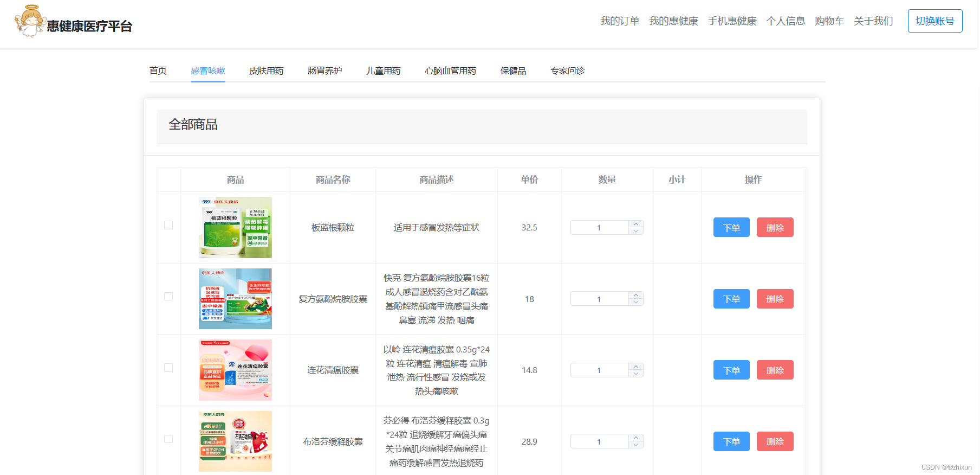The width and height of the screenshot is (980, 475).
Task: Click the price 14.8 cell
Action: click(x=529, y=370)
